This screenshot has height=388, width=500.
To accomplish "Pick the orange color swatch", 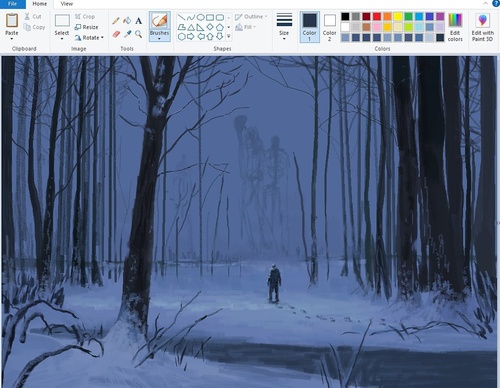I will (x=387, y=16).
